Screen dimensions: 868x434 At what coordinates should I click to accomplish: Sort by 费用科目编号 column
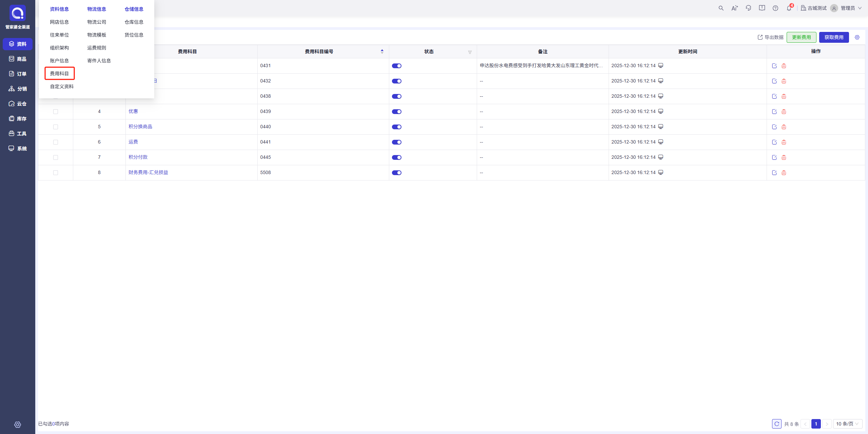point(382,52)
